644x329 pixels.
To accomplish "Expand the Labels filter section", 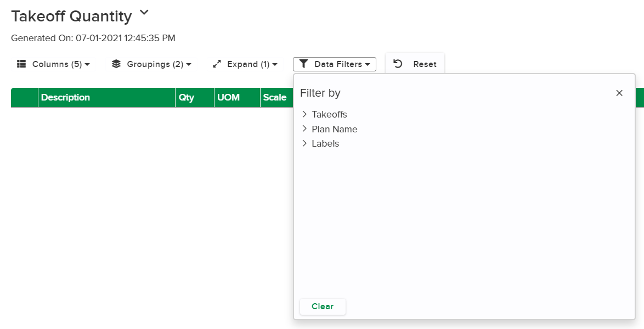I will [304, 143].
